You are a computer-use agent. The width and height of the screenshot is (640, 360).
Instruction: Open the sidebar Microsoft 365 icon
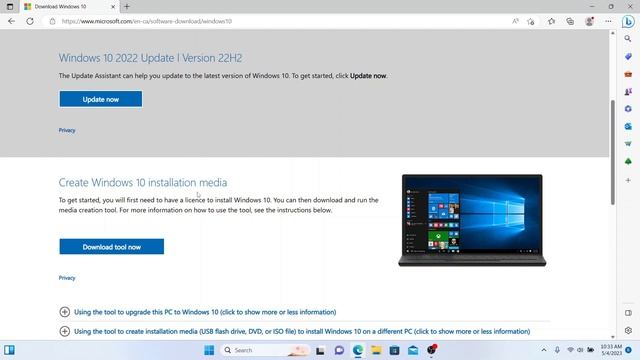coord(628,109)
